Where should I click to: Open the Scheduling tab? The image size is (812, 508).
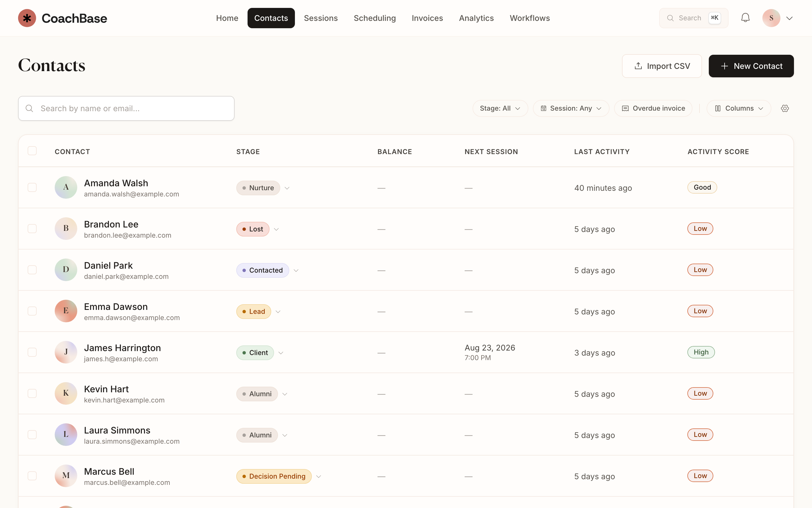375,18
